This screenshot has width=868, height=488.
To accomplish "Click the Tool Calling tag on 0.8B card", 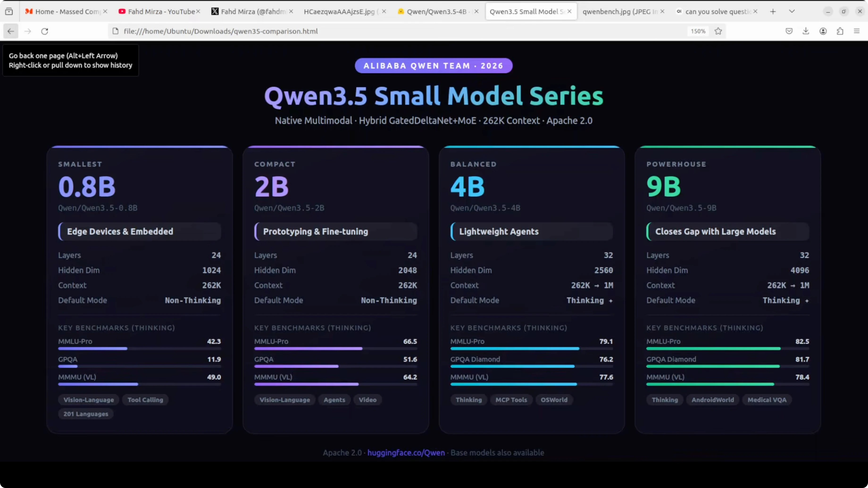I will [x=145, y=400].
